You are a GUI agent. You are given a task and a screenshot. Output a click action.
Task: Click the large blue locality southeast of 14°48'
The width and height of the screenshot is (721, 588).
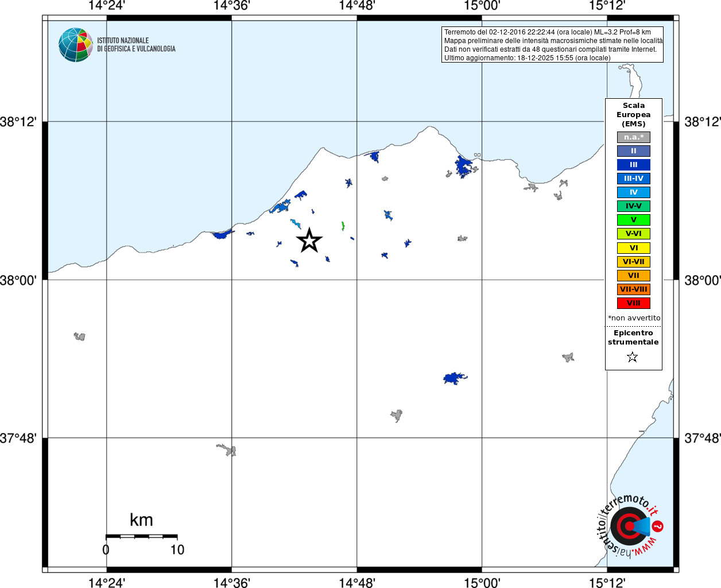455,378
